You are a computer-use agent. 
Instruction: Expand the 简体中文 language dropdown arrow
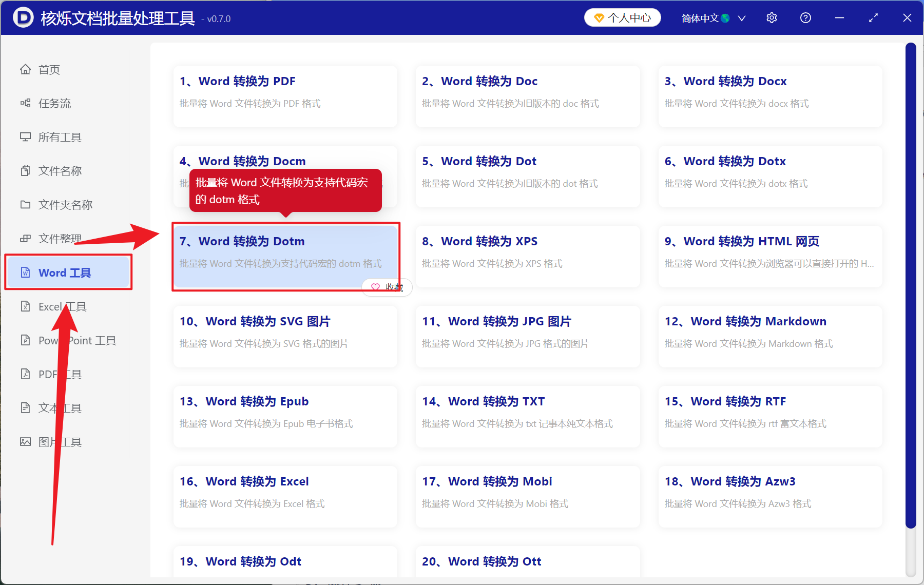click(742, 18)
